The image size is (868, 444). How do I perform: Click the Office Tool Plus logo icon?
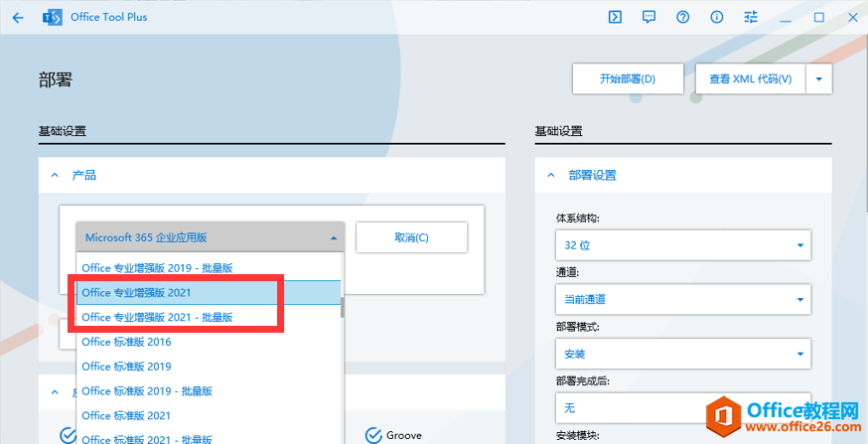point(52,18)
